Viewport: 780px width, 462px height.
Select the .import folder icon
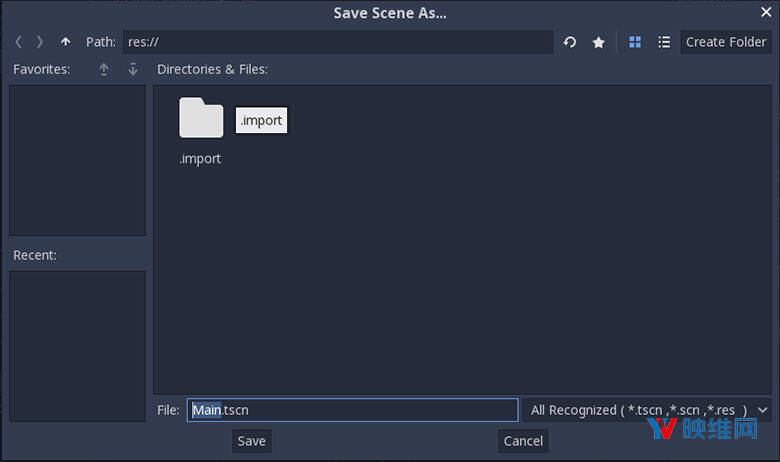(201, 118)
